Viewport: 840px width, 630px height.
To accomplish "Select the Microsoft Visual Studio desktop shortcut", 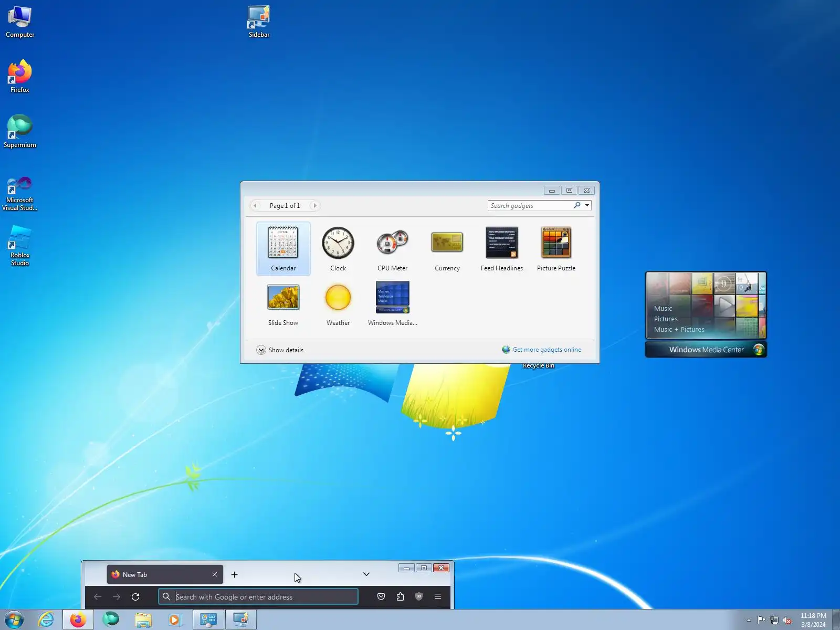I will point(20,194).
